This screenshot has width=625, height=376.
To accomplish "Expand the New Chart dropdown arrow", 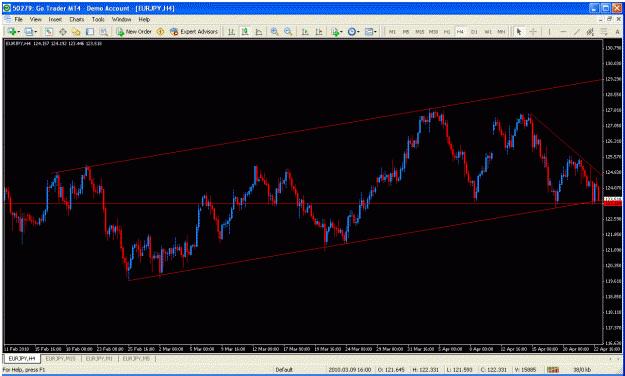I will coord(18,32).
